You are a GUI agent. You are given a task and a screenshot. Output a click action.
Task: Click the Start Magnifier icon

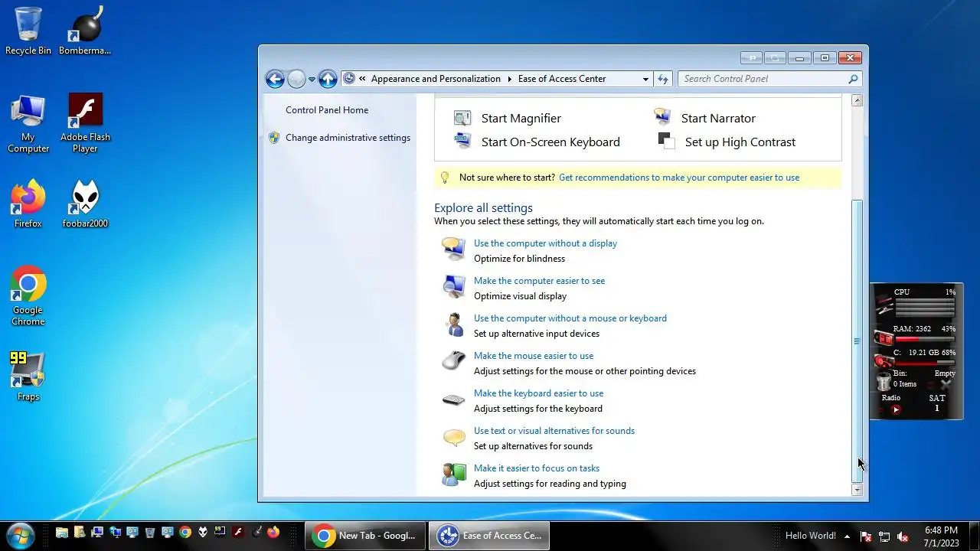coord(462,118)
